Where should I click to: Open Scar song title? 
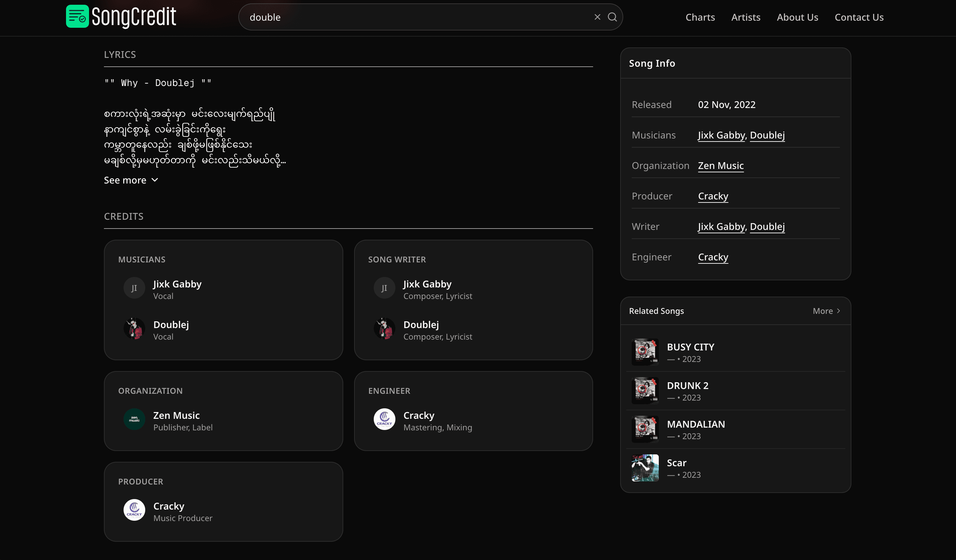[x=676, y=463]
